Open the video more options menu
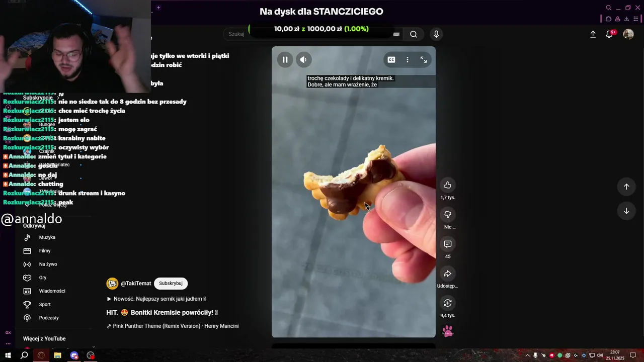This screenshot has width=644, height=362. [x=408, y=59]
